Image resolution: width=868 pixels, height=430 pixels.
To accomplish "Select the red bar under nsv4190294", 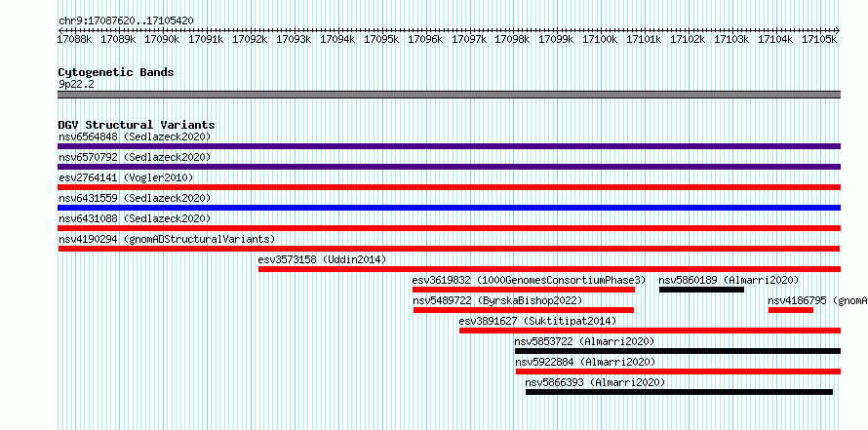I will [449, 249].
